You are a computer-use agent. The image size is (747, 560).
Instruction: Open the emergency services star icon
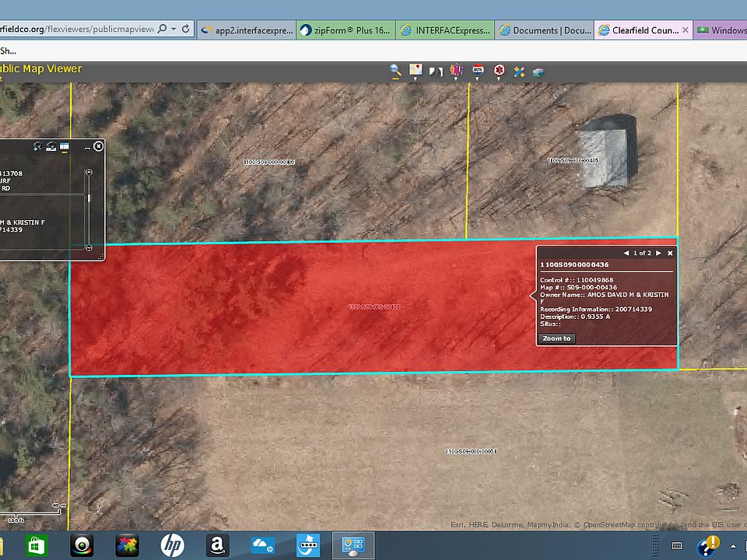click(x=499, y=70)
